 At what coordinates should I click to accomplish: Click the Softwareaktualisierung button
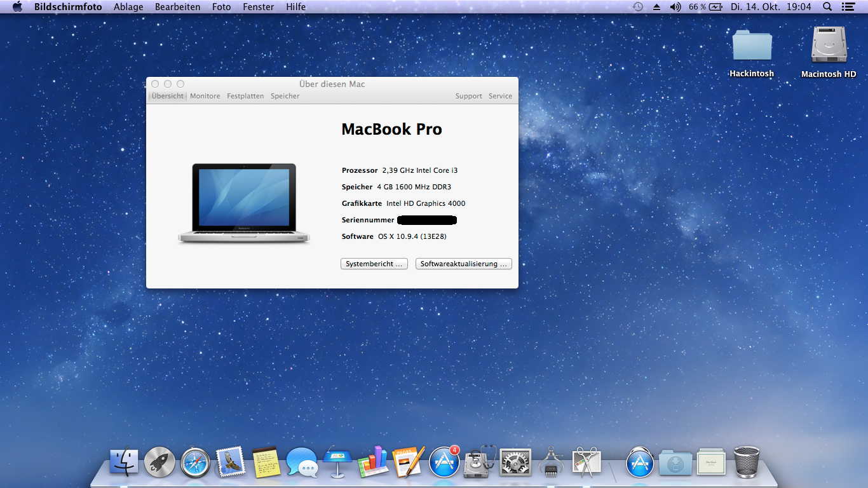pos(463,264)
